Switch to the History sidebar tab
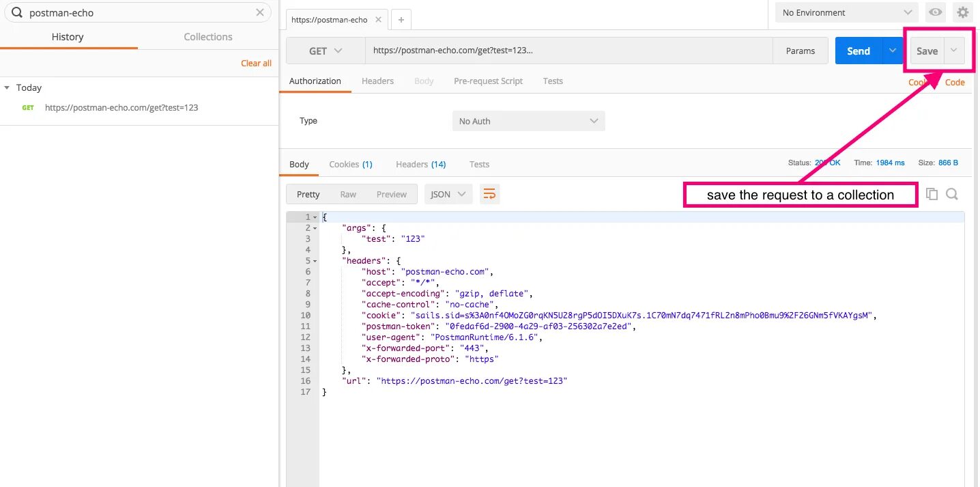980x487 pixels. pyautogui.click(x=68, y=37)
